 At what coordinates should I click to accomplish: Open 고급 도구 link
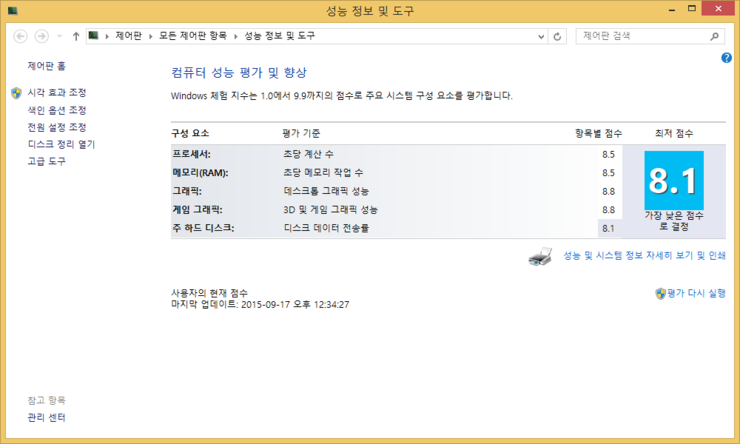coord(46,161)
